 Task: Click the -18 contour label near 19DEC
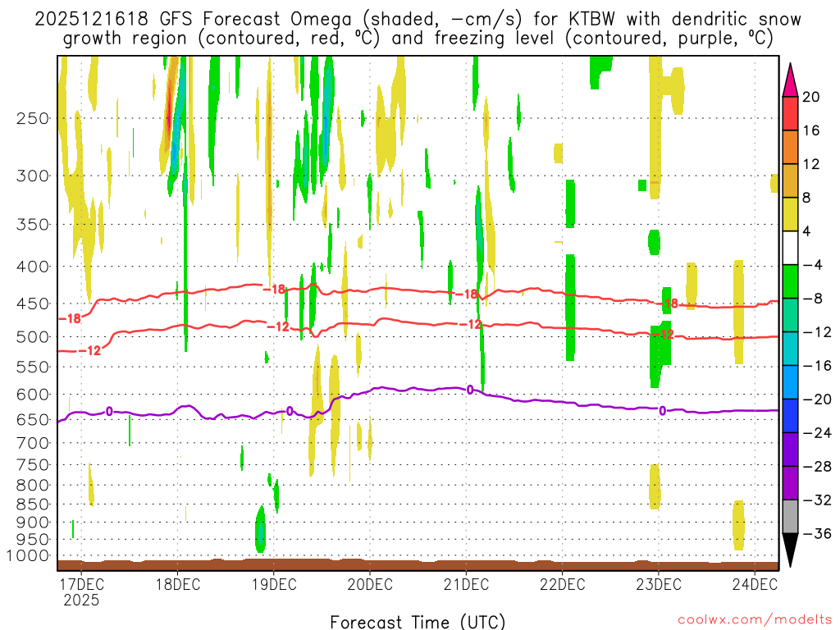point(275,290)
